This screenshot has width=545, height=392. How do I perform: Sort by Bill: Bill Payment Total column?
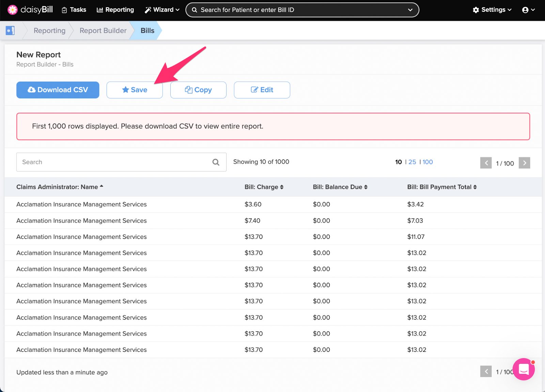pos(442,187)
